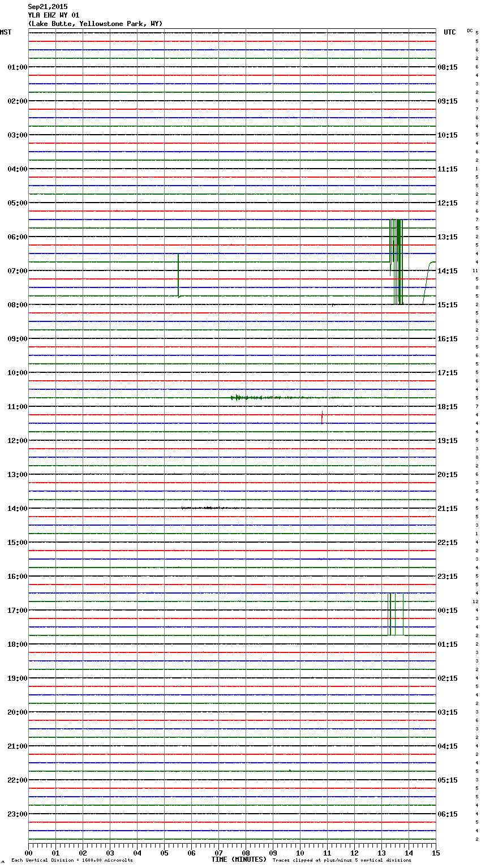This screenshot has height=868, width=481.
Task: Click the 05:15 UTC time label
Action: click(x=448, y=780)
